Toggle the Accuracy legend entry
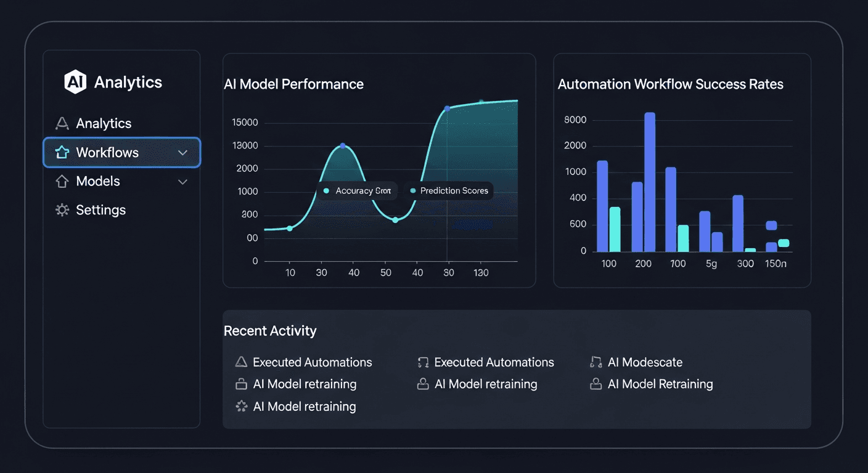The height and width of the screenshot is (473, 868). coord(358,191)
